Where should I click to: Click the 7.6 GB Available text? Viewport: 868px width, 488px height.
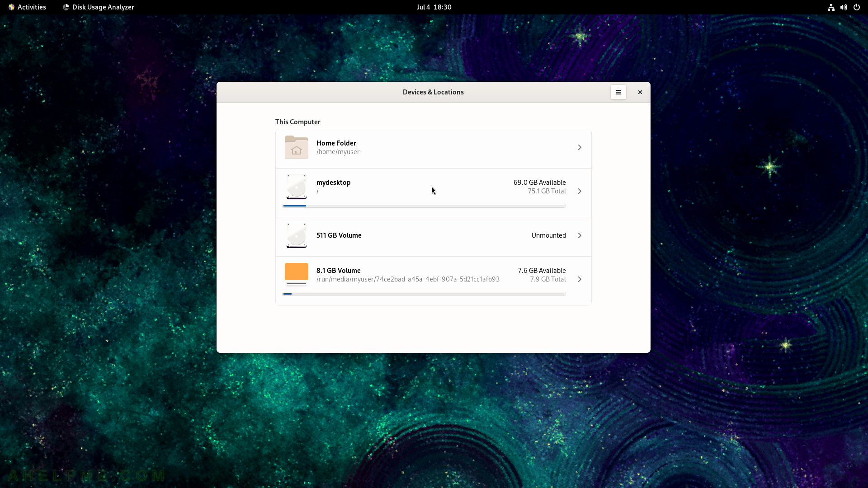(x=542, y=271)
